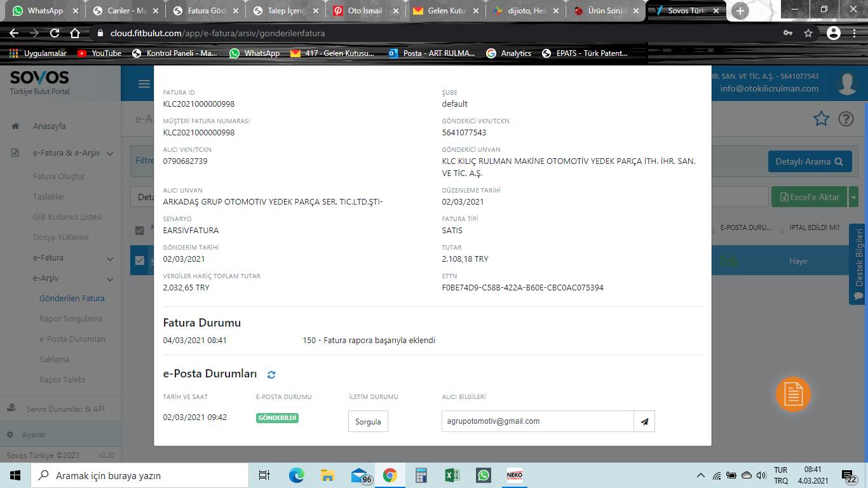Switch to the Gelen Kutusu browser tab
The width and height of the screenshot is (868, 488).
437,11
